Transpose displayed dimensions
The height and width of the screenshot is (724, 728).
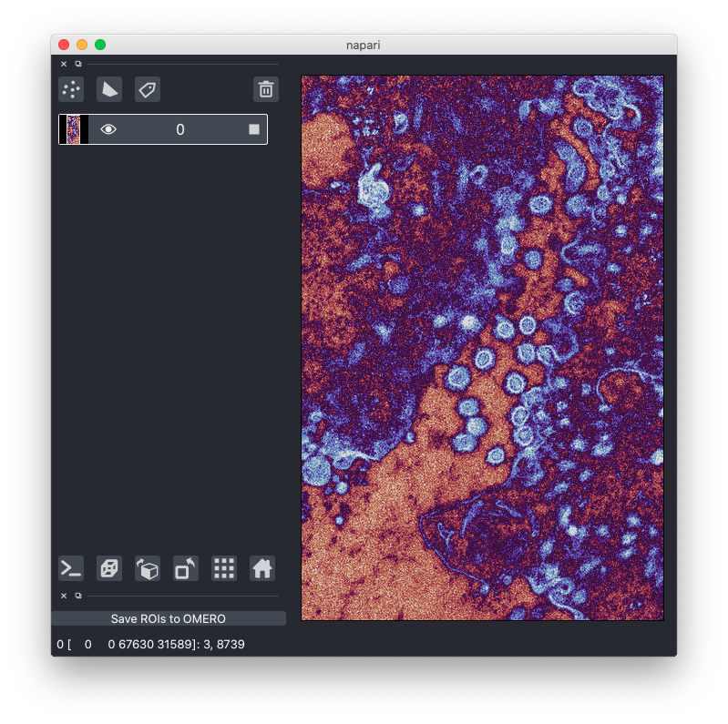[186, 568]
